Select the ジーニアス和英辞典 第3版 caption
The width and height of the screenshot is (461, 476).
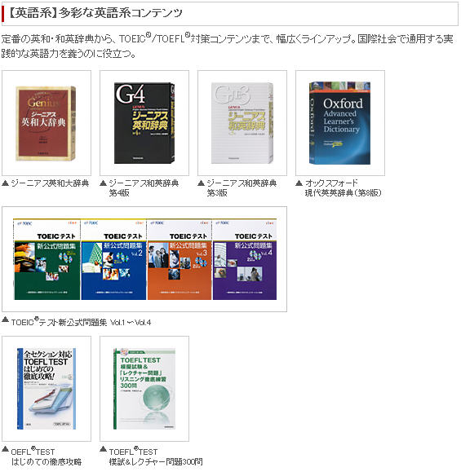[x=242, y=188]
